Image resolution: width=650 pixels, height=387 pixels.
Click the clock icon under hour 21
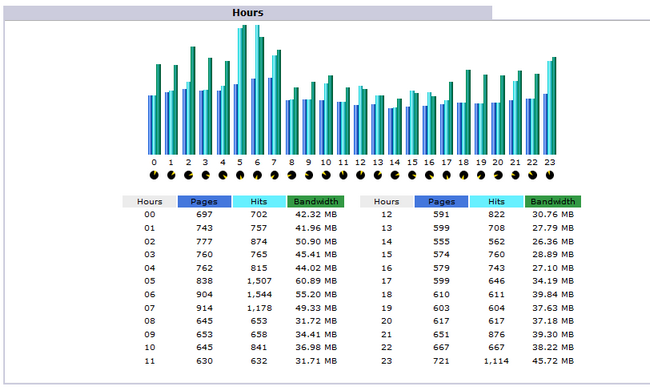[x=515, y=175]
